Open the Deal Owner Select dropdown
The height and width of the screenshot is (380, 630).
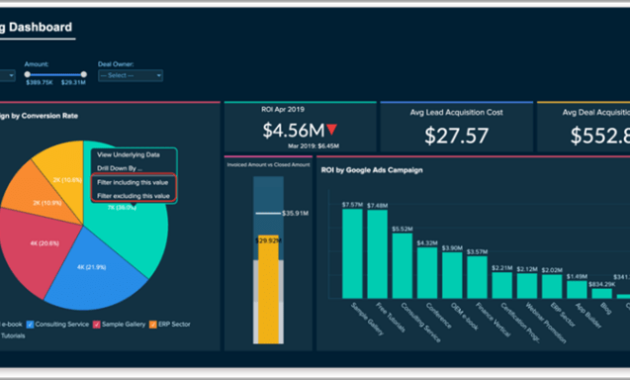coord(131,76)
